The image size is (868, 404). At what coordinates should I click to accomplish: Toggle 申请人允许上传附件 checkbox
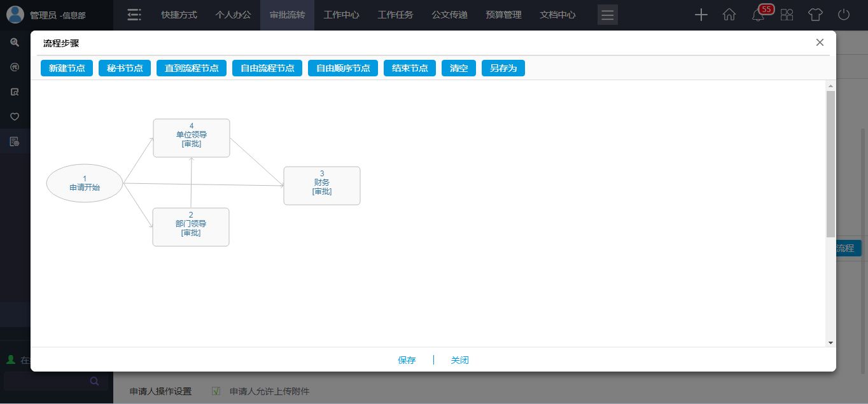[216, 391]
